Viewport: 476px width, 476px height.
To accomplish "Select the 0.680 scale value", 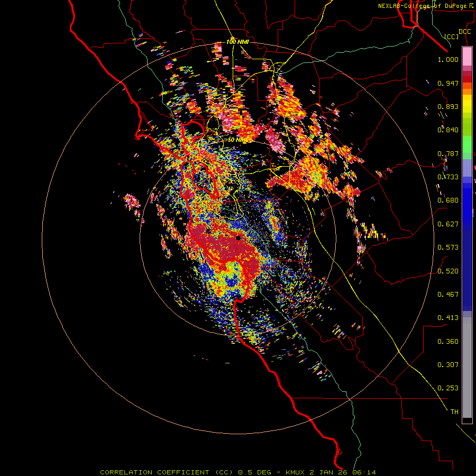I will (448, 200).
